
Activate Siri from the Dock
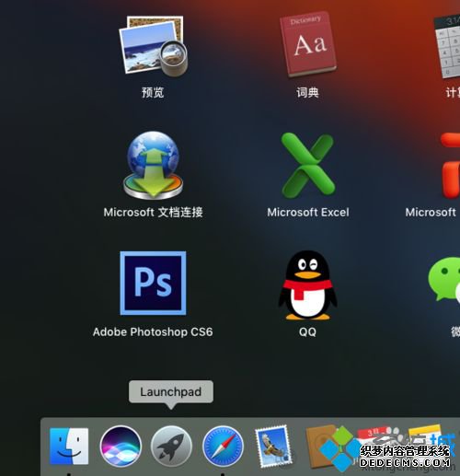coord(121,446)
